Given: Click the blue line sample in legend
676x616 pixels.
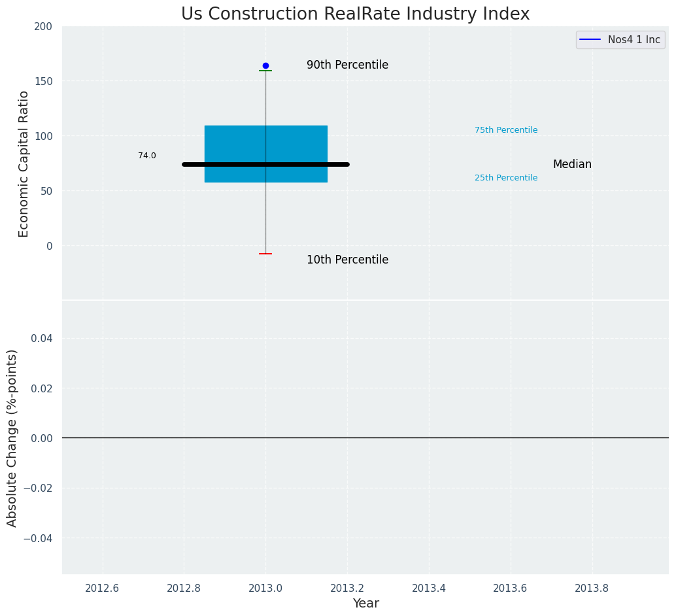Looking at the screenshot, I should point(590,40).
